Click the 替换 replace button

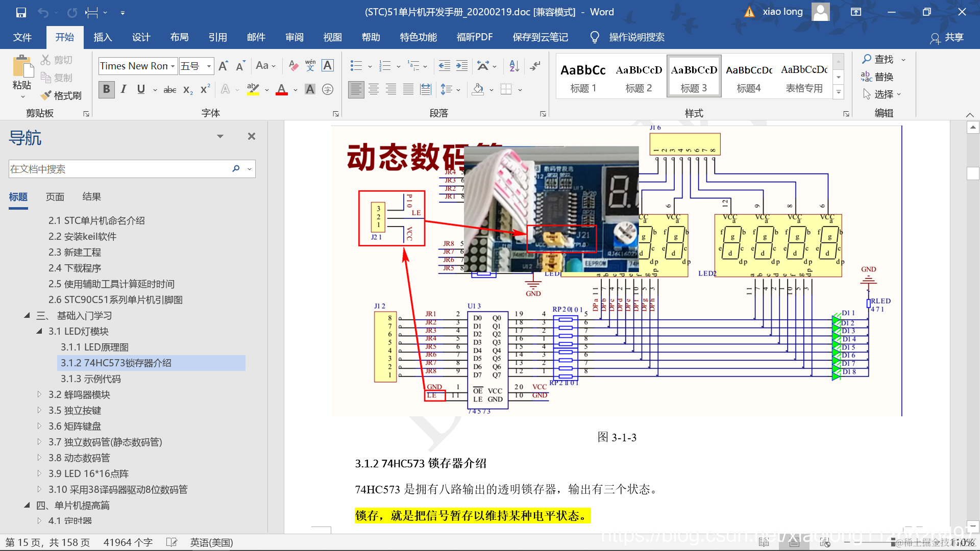pyautogui.click(x=877, y=77)
